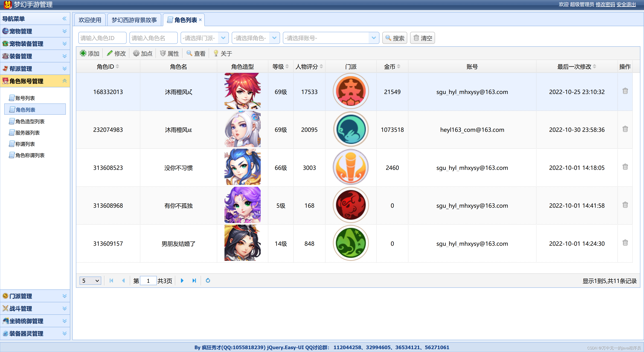This screenshot has width=644, height=352.
Task: Click the page number input field
Action: tap(149, 281)
